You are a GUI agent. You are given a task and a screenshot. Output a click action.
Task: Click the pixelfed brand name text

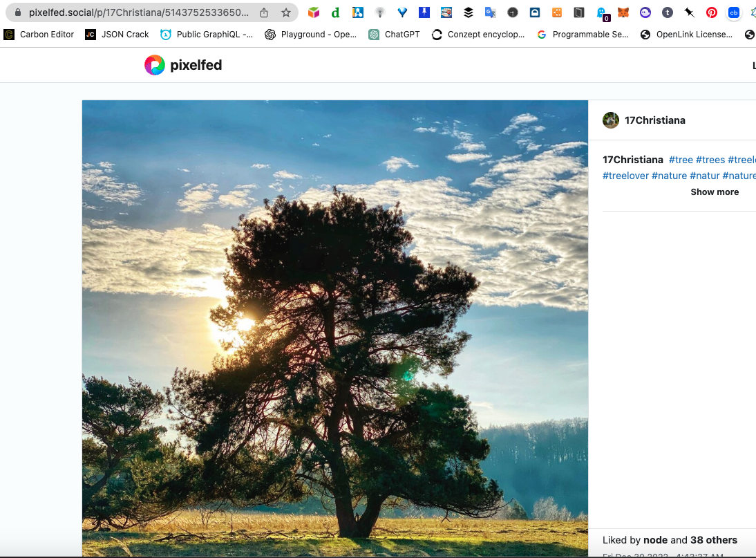pos(196,65)
